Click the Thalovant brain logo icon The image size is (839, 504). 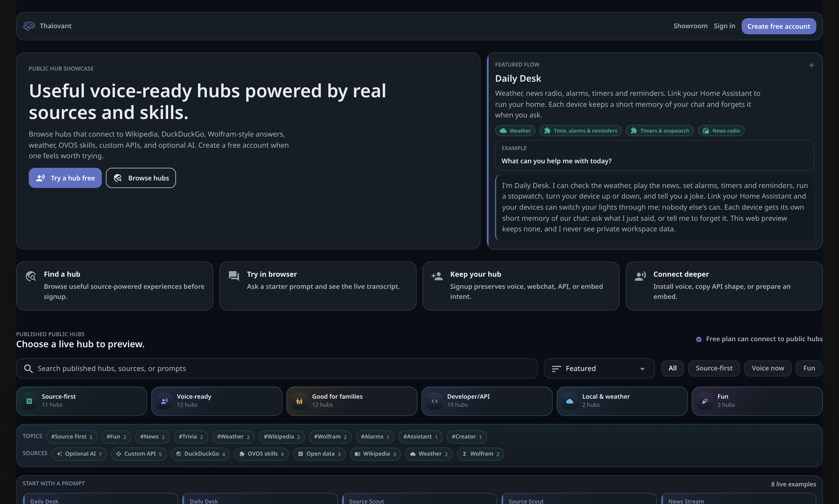tap(29, 26)
